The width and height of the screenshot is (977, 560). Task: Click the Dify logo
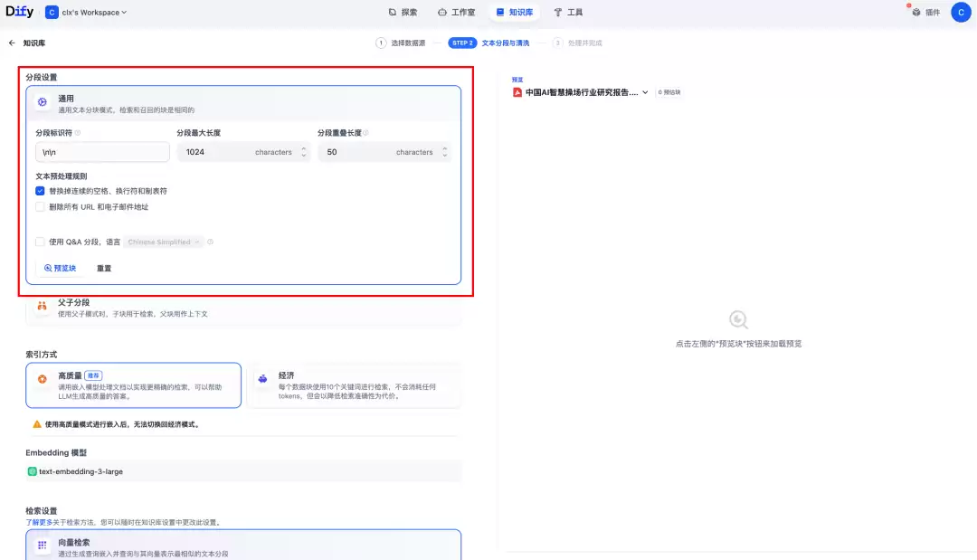[x=19, y=12]
